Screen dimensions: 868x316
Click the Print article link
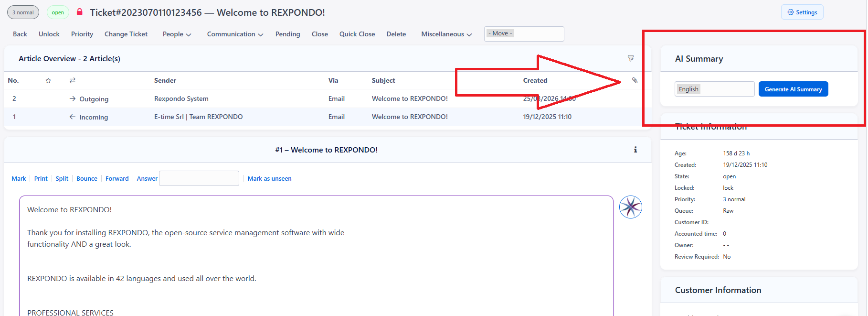(x=41, y=178)
